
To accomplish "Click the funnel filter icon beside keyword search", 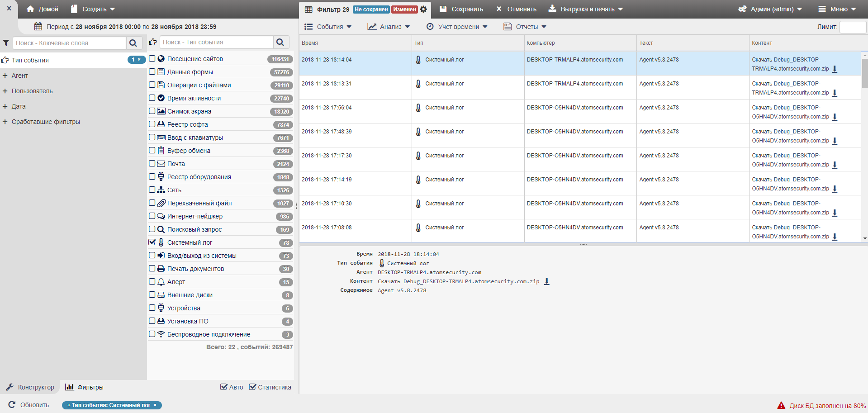I will click(6, 43).
